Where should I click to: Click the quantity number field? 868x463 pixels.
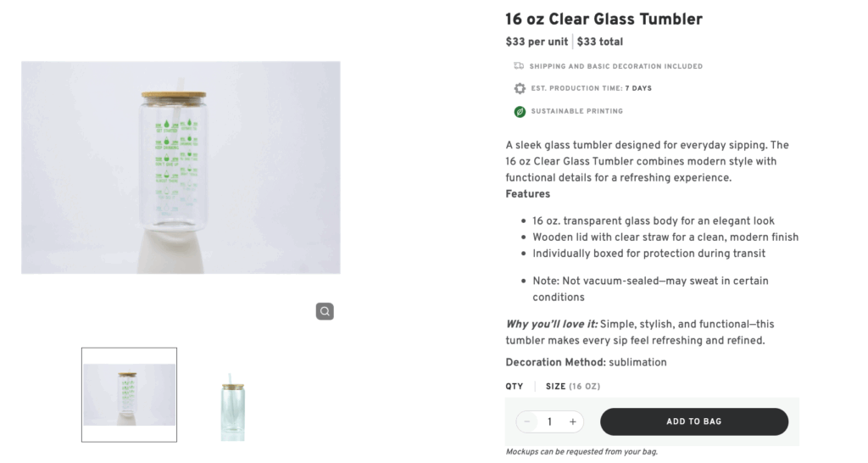pos(549,421)
